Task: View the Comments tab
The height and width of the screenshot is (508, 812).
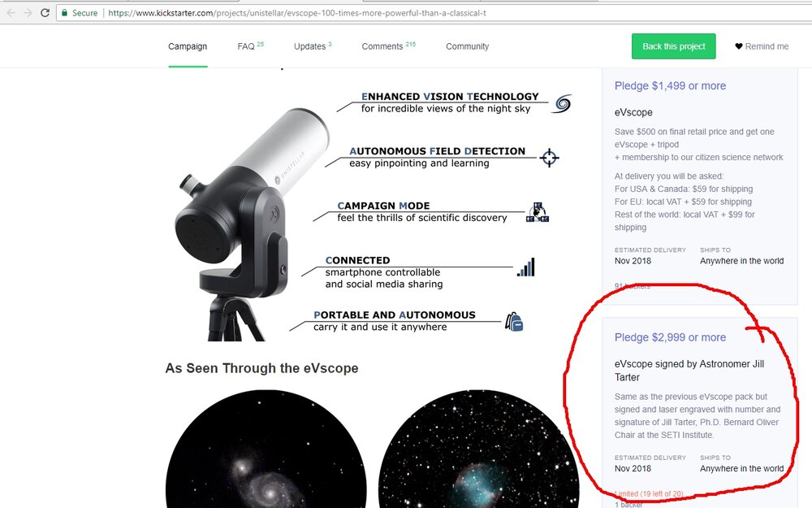Action: click(382, 46)
